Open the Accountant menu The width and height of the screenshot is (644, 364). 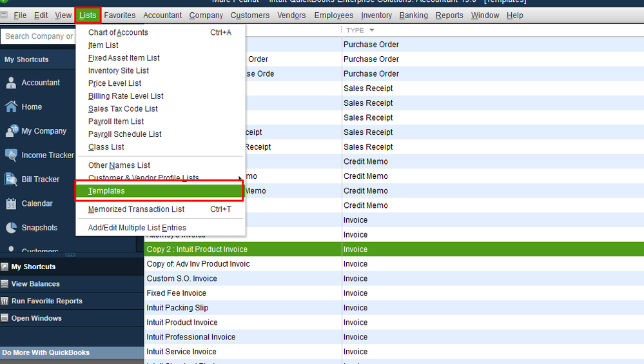tap(162, 15)
